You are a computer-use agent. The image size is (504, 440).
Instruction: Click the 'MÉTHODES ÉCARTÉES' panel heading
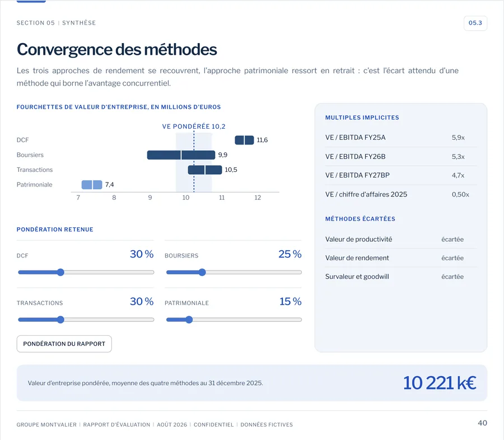[x=360, y=219]
